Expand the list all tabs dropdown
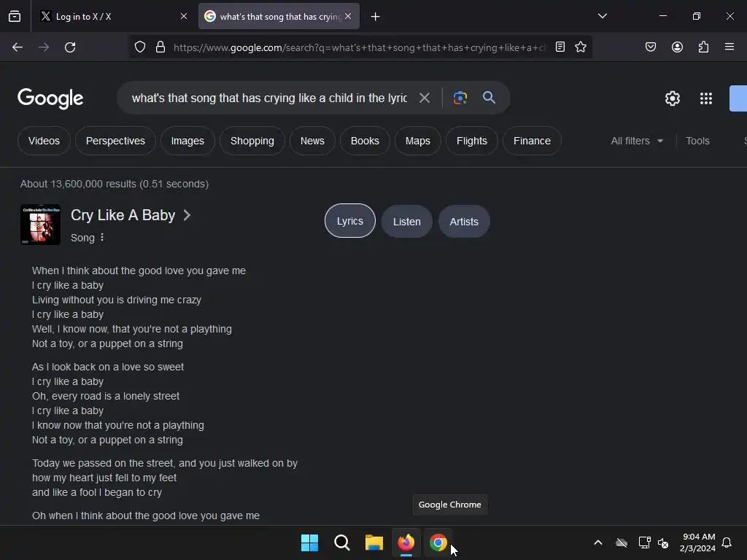 pos(603,16)
